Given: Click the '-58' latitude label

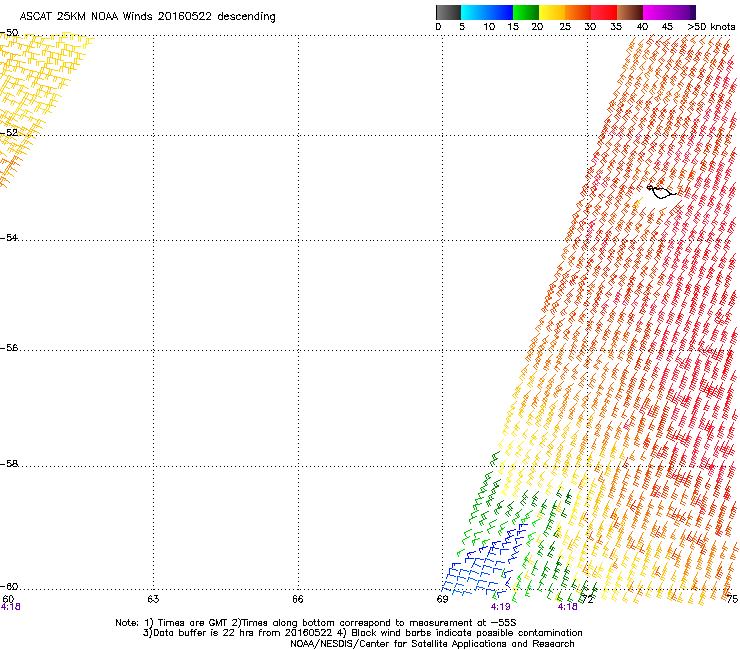Looking at the screenshot, I should (9, 464).
